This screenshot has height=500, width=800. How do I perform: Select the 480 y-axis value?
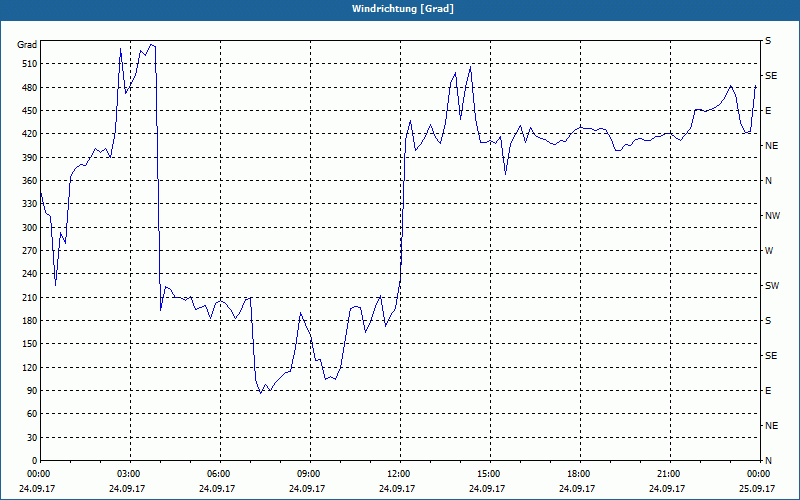pyautogui.click(x=30, y=88)
